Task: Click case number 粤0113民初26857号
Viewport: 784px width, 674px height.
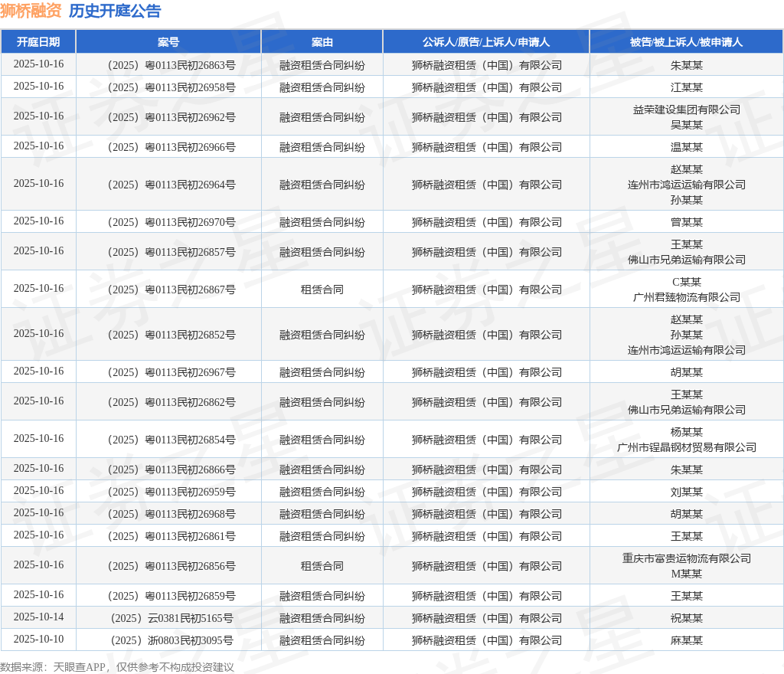Action: point(171,253)
